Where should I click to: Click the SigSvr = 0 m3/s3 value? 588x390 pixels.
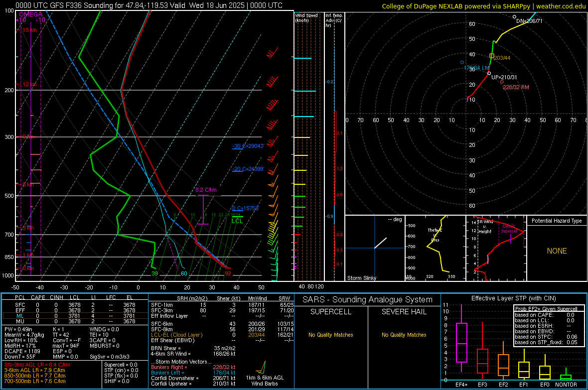(x=110, y=357)
